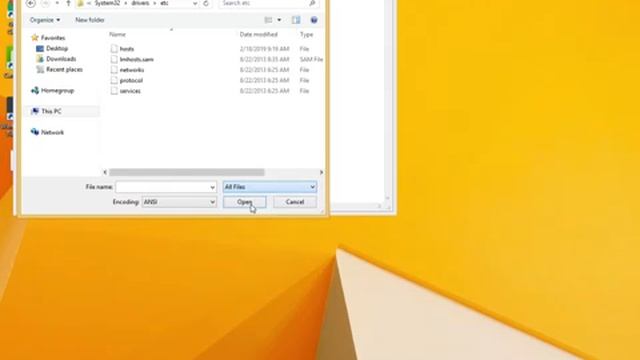The height and width of the screenshot is (360, 640).
Task: Expand the address bar history dropdown
Action: click(x=195, y=3)
